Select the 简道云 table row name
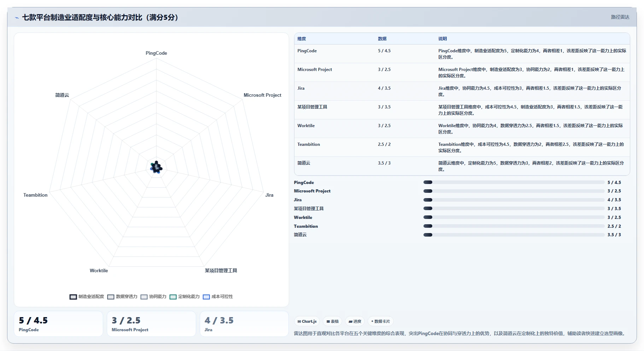 [304, 163]
